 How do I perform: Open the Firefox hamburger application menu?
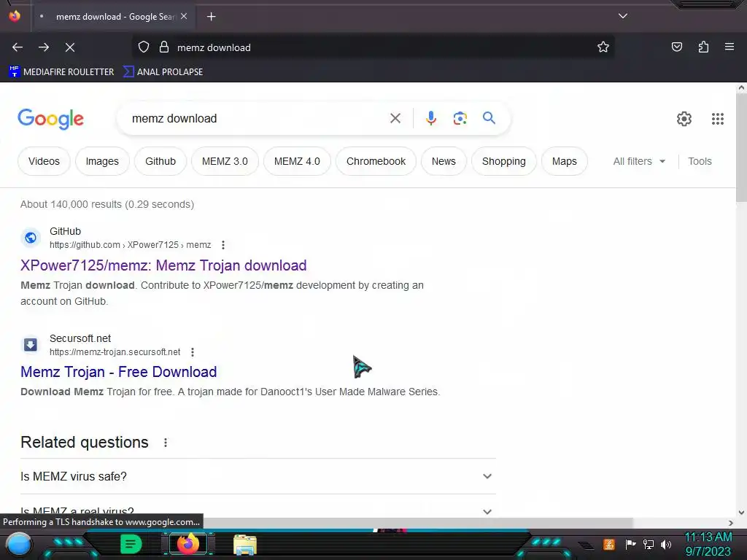[x=729, y=47]
